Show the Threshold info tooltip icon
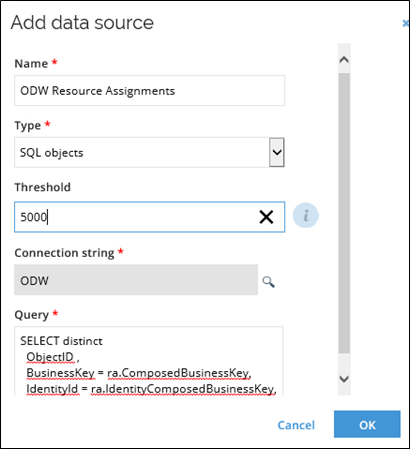Screen dimensions: 410x449 (306, 215)
